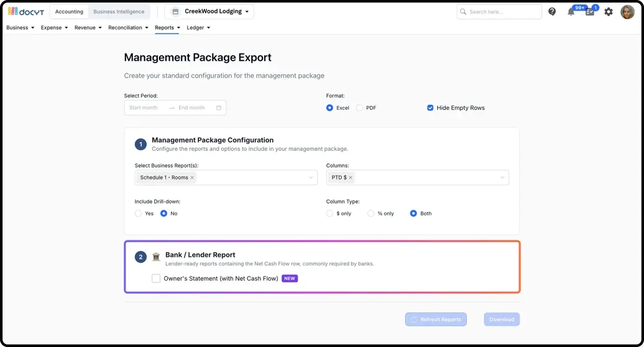
Task: Open the user profile avatar
Action: [627, 12]
